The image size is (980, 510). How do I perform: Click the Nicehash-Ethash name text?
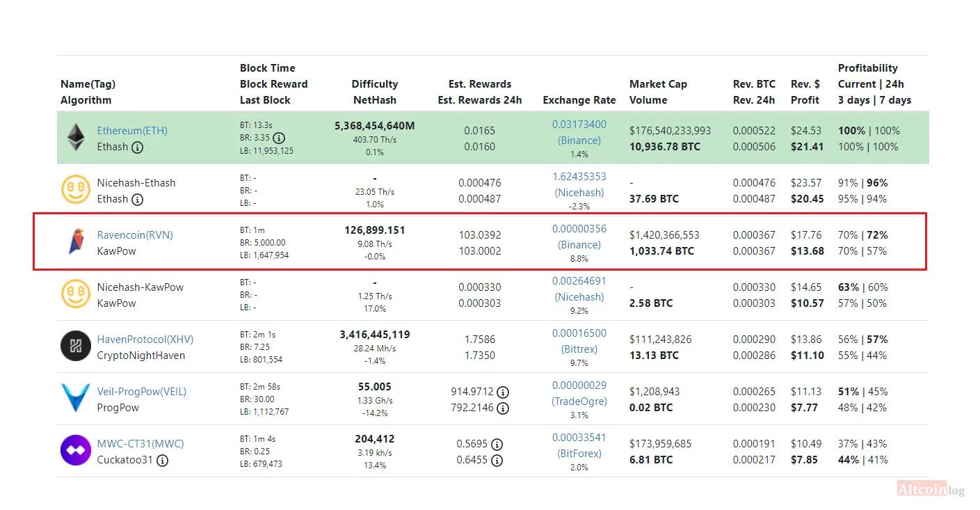point(136,183)
